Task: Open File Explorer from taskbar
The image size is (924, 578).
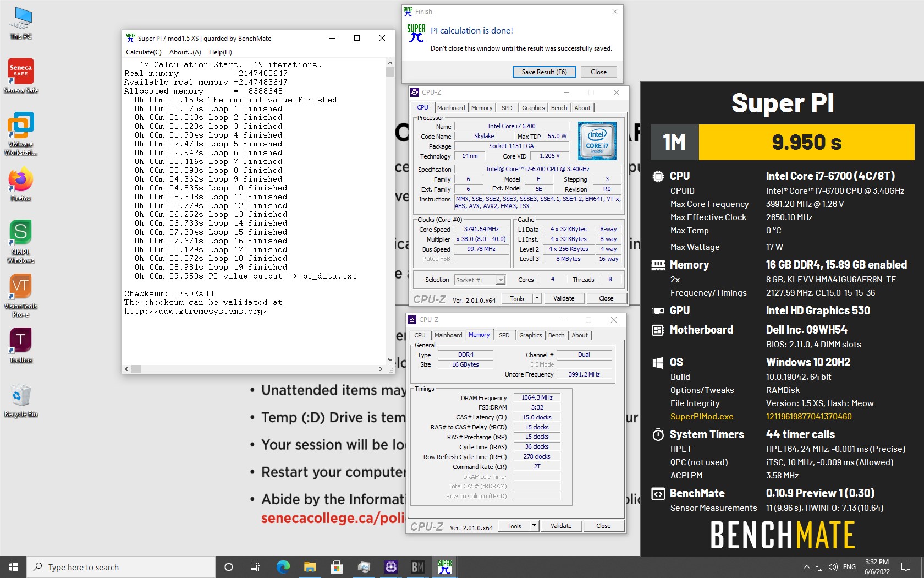Action: pos(310,567)
